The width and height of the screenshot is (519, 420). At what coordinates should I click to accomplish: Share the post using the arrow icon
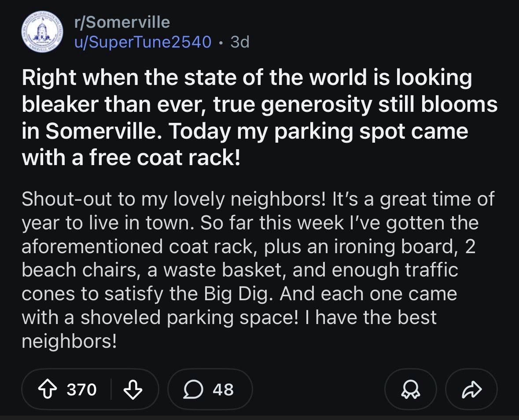click(471, 389)
